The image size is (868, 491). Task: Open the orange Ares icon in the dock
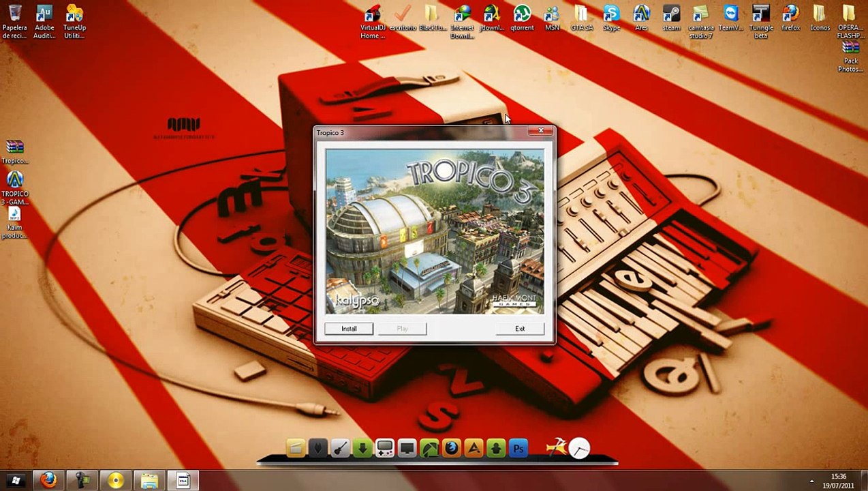[474, 448]
